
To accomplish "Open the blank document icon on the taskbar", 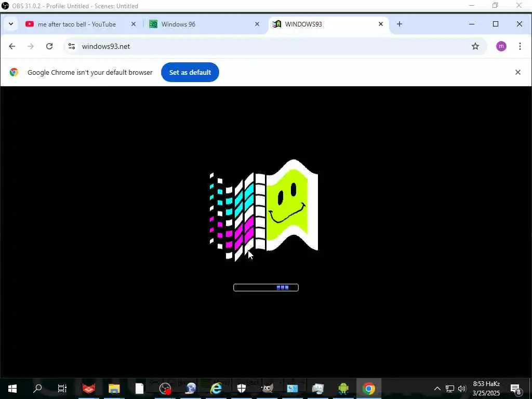I will (x=139, y=389).
